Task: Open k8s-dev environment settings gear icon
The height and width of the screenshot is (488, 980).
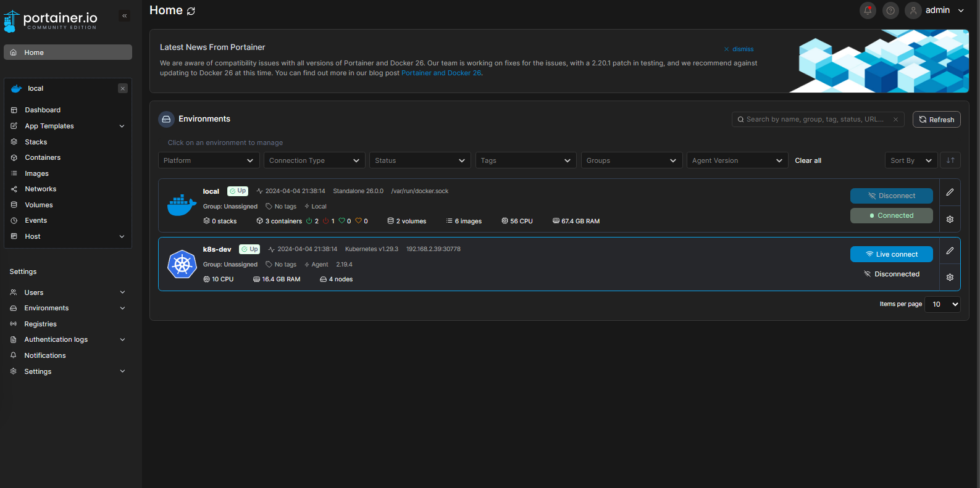Action: pyautogui.click(x=950, y=277)
